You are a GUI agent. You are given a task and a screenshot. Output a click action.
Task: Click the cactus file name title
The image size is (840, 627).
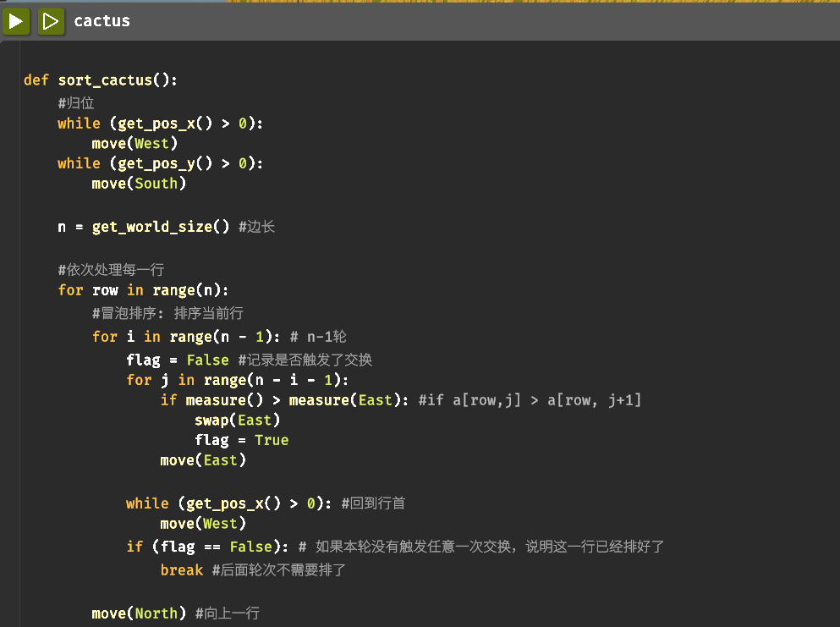pyautogui.click(x=102, y=21)
